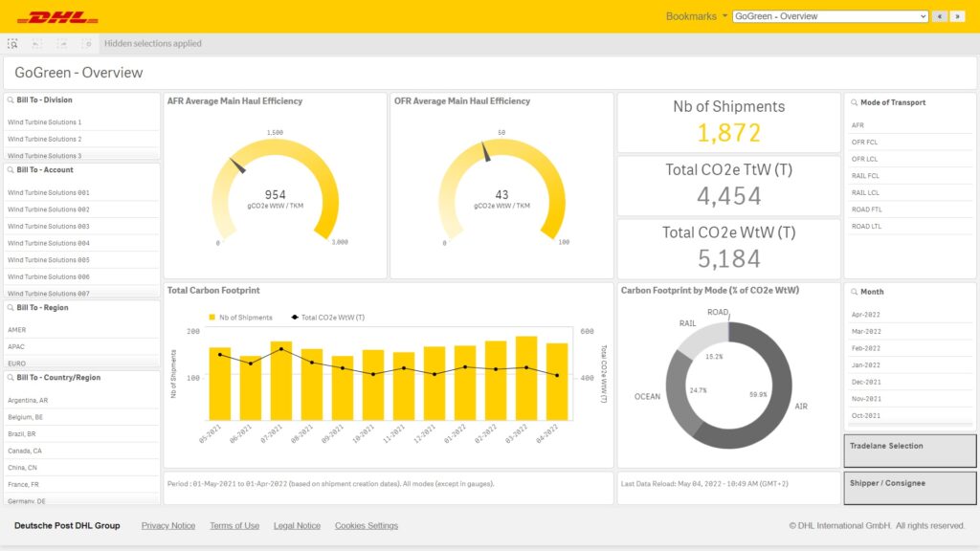Select RAIL LCL mode of transport

[x=910, y=193]
